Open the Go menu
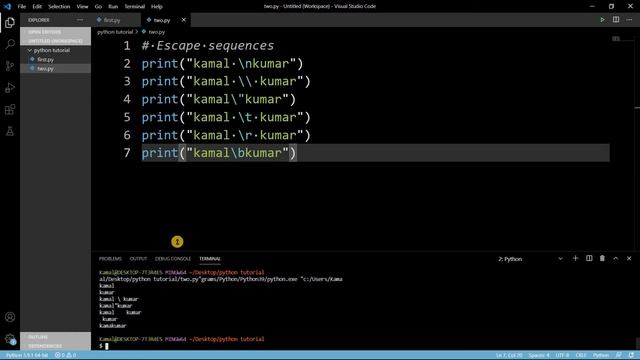Image resolution: width=640 pixels, height=360 pixels. [98, 7]
